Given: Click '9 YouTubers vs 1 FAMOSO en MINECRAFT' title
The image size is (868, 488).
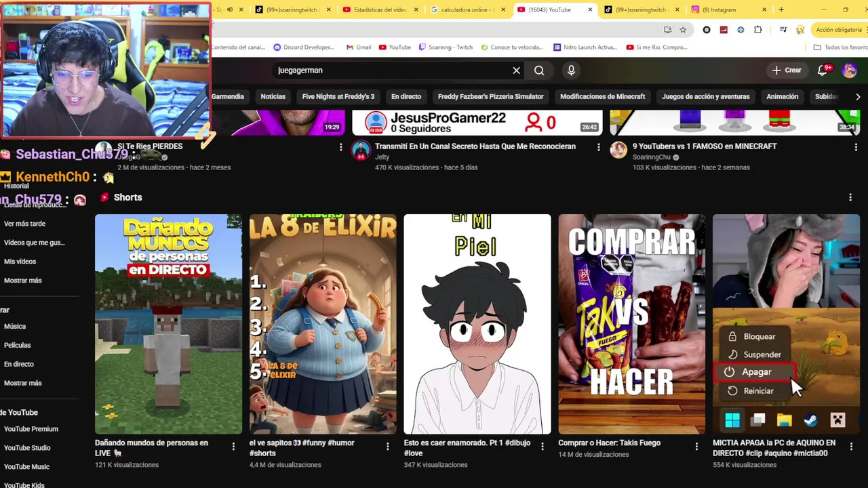Looking at the screenshot, I should tap(705, 146).
